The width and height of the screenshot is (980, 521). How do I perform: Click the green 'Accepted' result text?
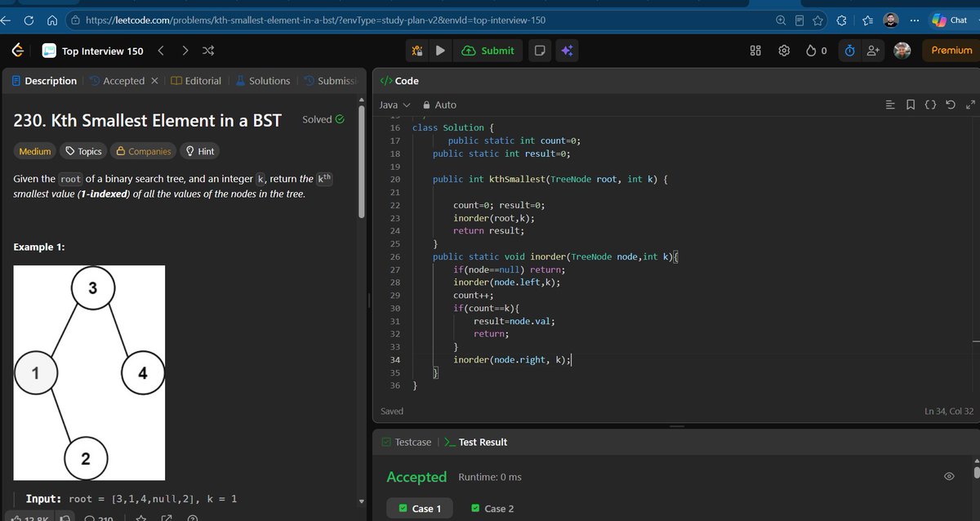[416, 477]
